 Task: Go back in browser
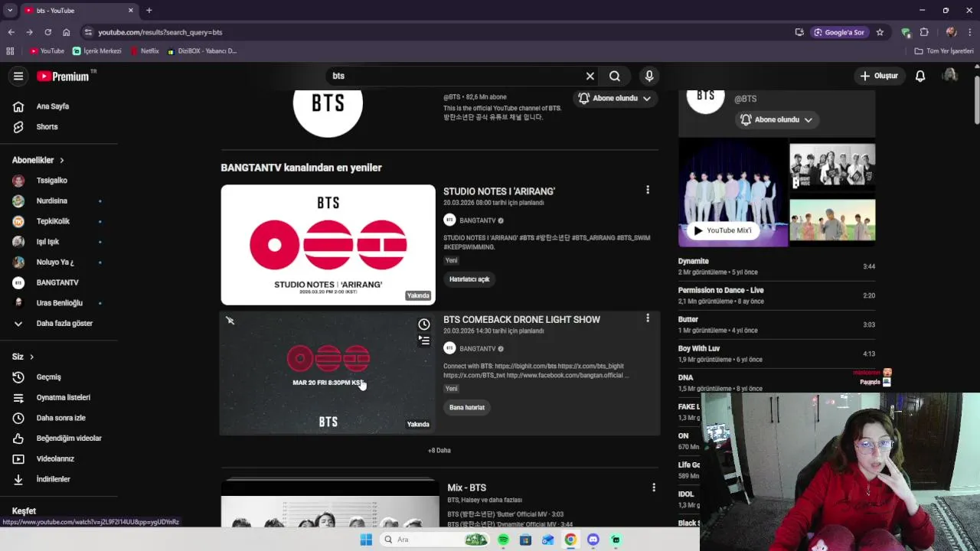[11, 32]
